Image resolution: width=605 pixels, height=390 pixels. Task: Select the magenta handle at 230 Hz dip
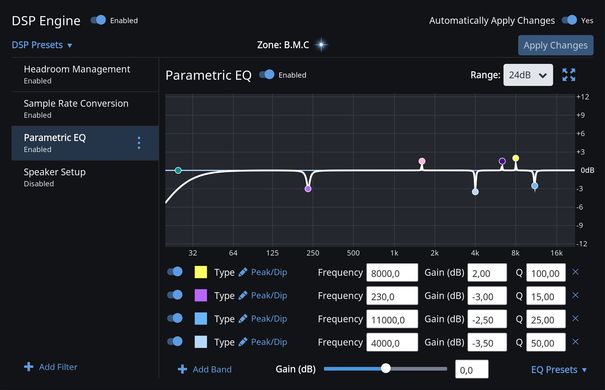click(x=308, y=189)
